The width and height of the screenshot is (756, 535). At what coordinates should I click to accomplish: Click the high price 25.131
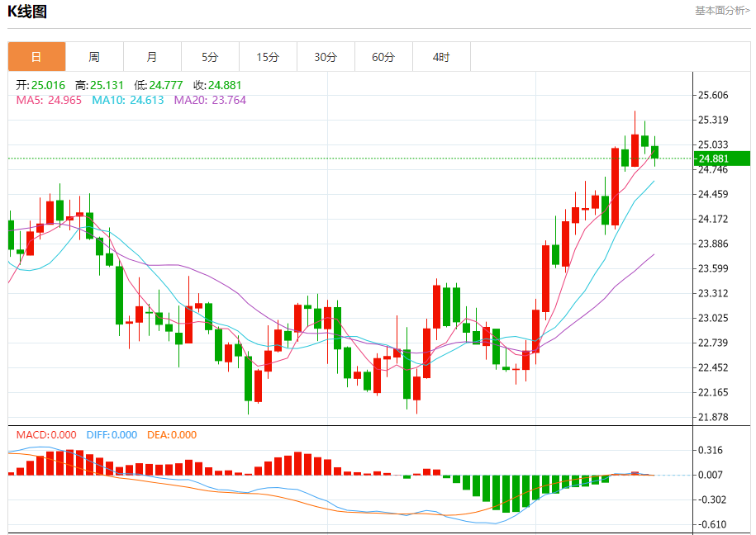tap(107, 85)
